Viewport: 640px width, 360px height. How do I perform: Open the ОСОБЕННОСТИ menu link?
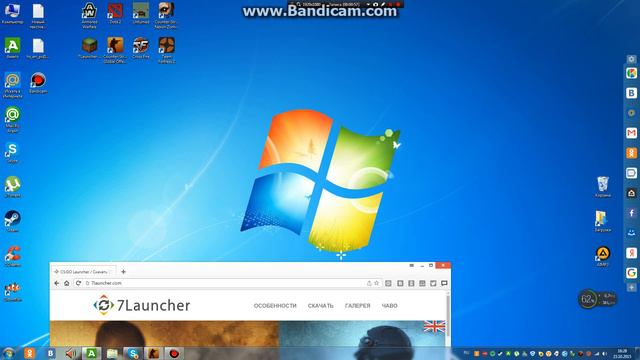point(275,306)
